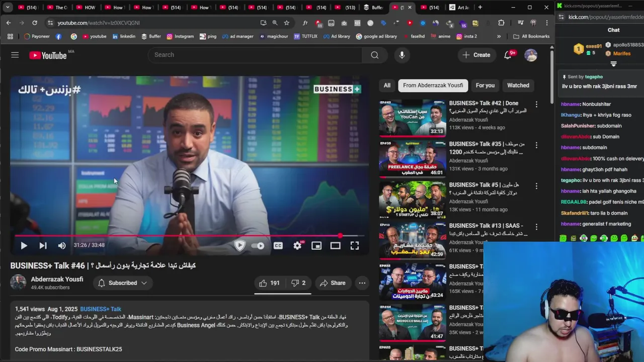Open the YouTube account avatar menu
644x362 pixels.
(x=531, y=55)
